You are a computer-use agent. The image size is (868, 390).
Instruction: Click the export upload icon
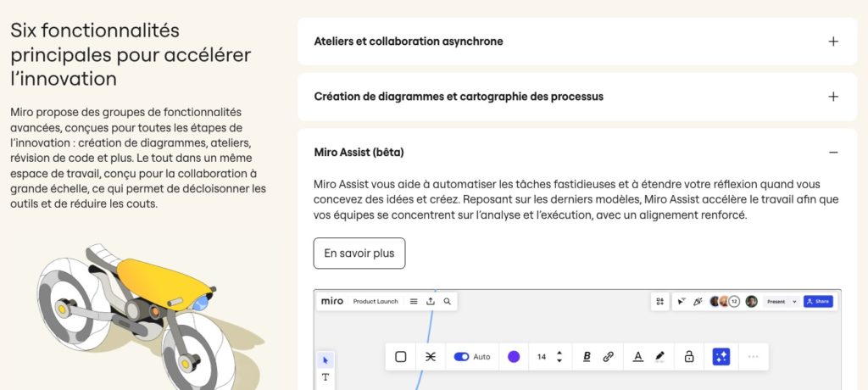(x=431, y=301)
